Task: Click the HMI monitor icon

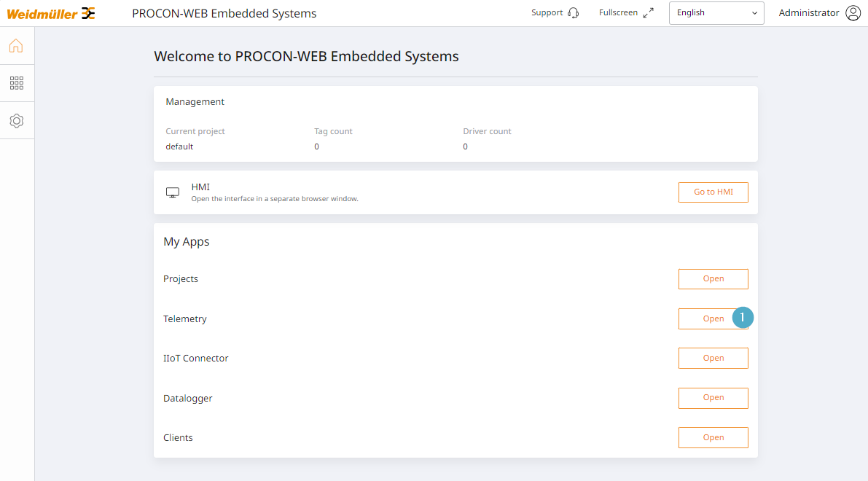Action: click(173, 192)
